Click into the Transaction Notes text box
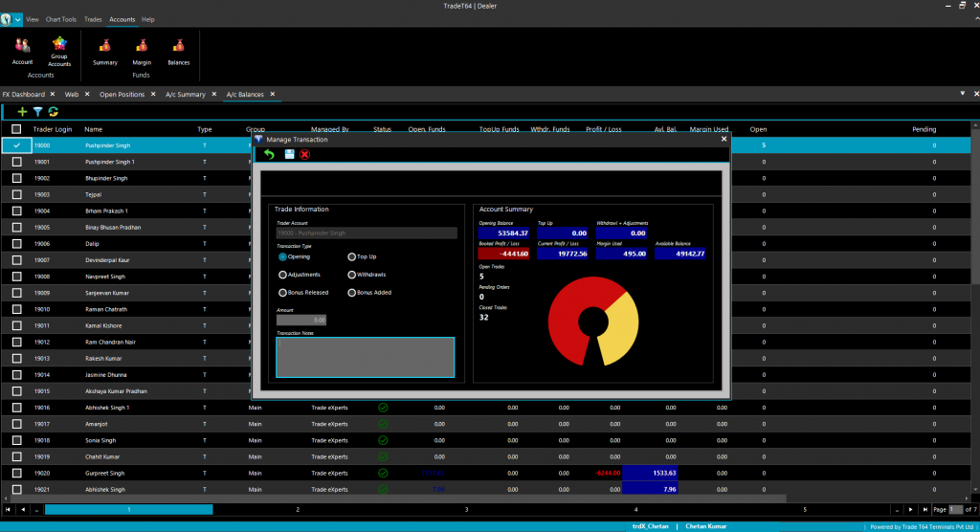This screenshot has width=980, height=532. pos(365,356)
